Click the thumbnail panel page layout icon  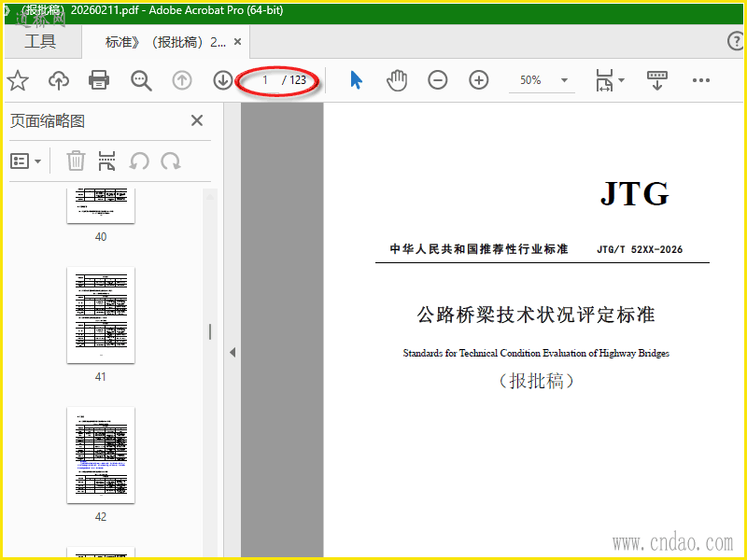coord(106,161)
